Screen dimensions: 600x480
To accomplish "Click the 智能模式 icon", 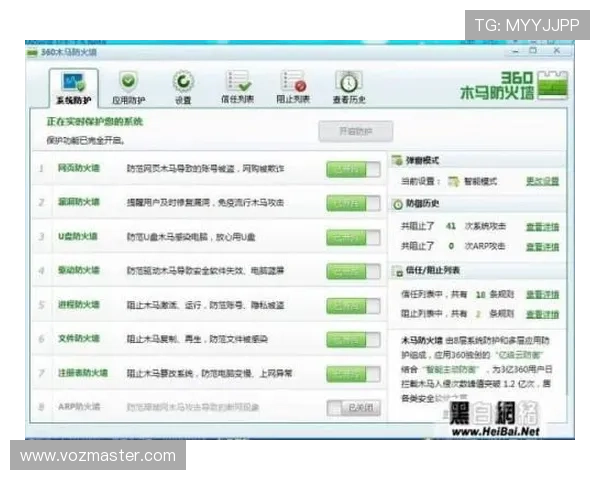I will click(x=453, y=181).
